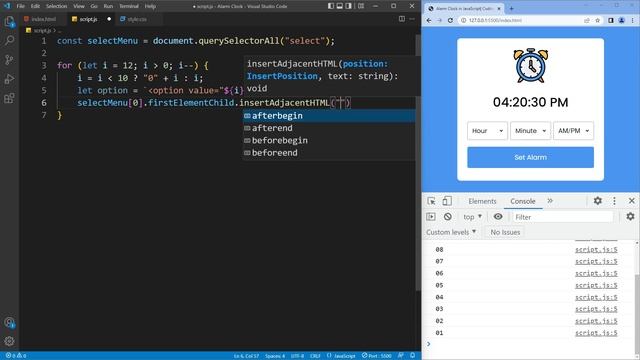Open the Extensions view

9,98
